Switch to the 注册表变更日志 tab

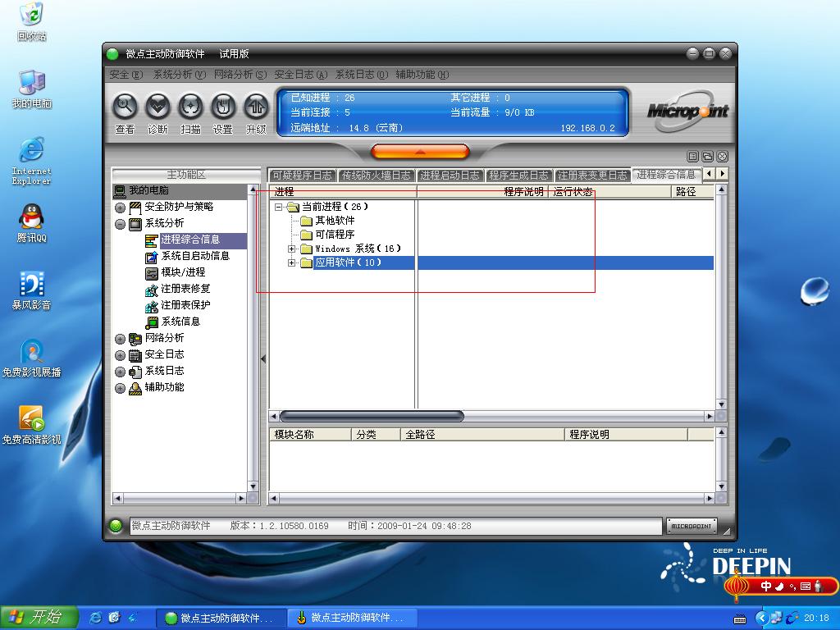click(x=592, y=176)
